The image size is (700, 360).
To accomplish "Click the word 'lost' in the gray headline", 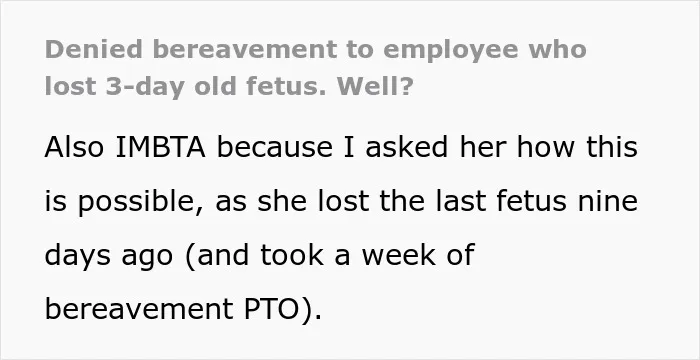I will (70, 86).
